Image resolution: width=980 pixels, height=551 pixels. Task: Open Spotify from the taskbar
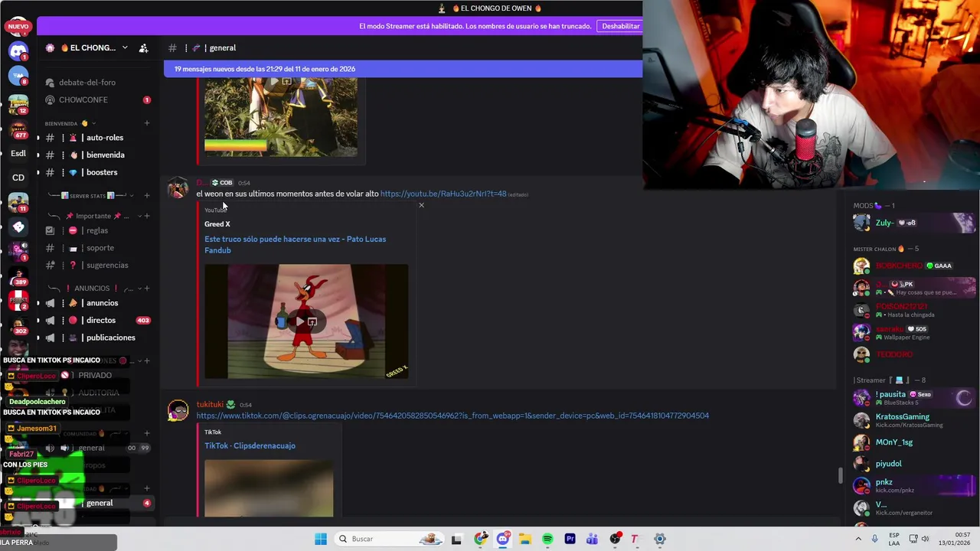tap(547, 539)
